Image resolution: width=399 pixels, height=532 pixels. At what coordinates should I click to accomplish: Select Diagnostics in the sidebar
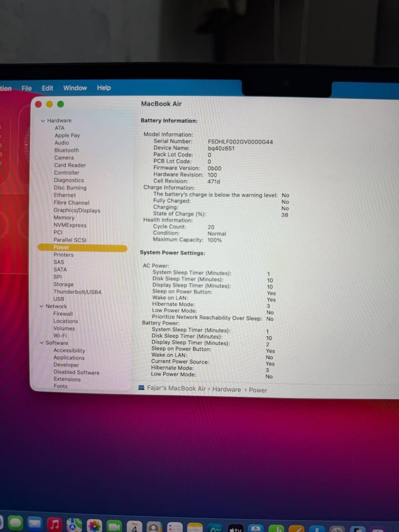[x=69, y=180]
